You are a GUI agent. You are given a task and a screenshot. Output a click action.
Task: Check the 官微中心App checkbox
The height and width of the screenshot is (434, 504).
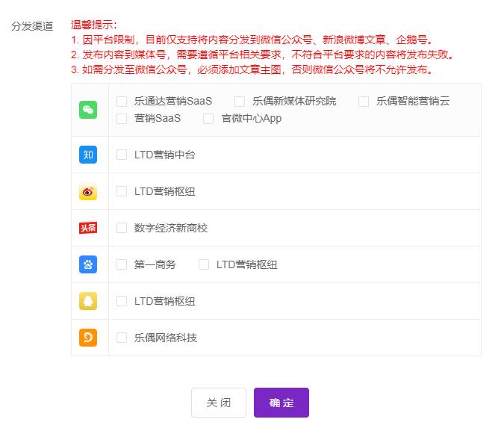208,119
